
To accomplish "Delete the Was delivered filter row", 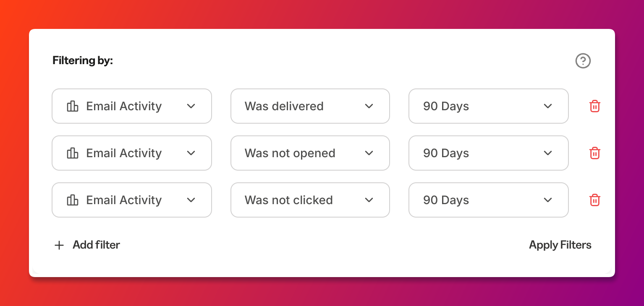I will 594,106.
